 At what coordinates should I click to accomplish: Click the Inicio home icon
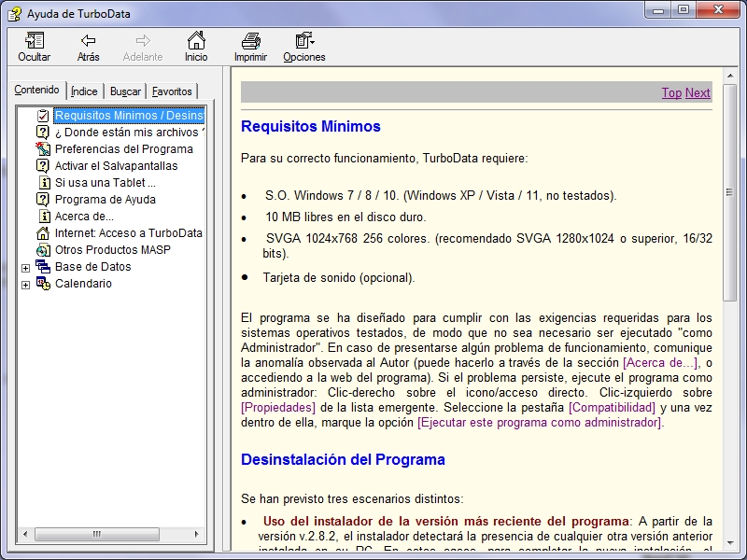[x=196, y=41]
